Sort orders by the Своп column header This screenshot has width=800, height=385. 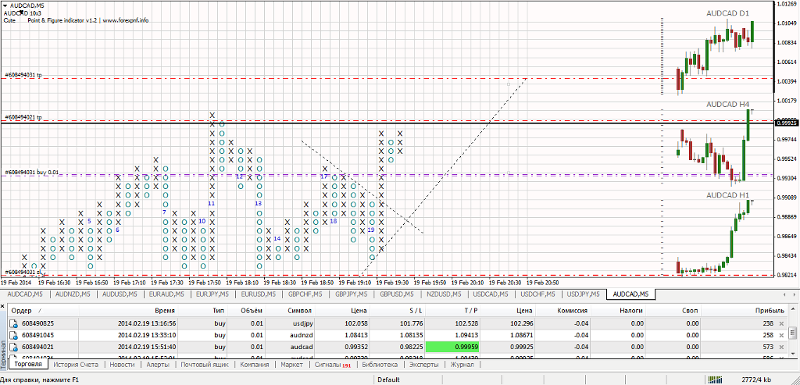672,310
